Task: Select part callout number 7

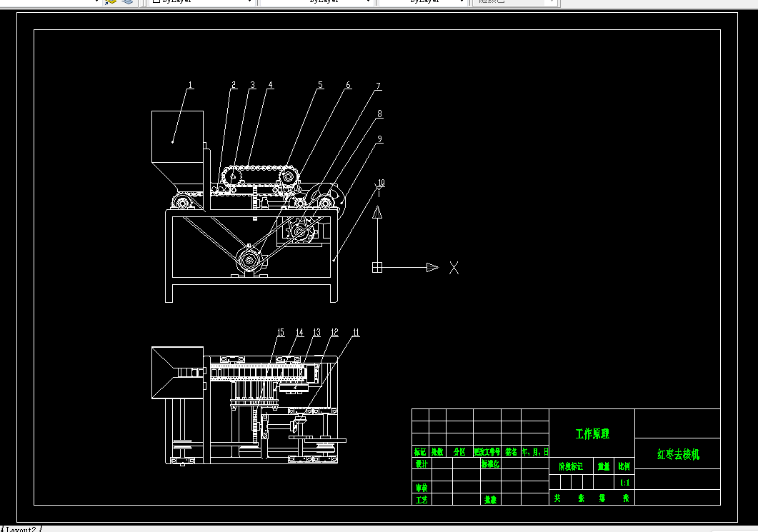Action: (379, 86)
